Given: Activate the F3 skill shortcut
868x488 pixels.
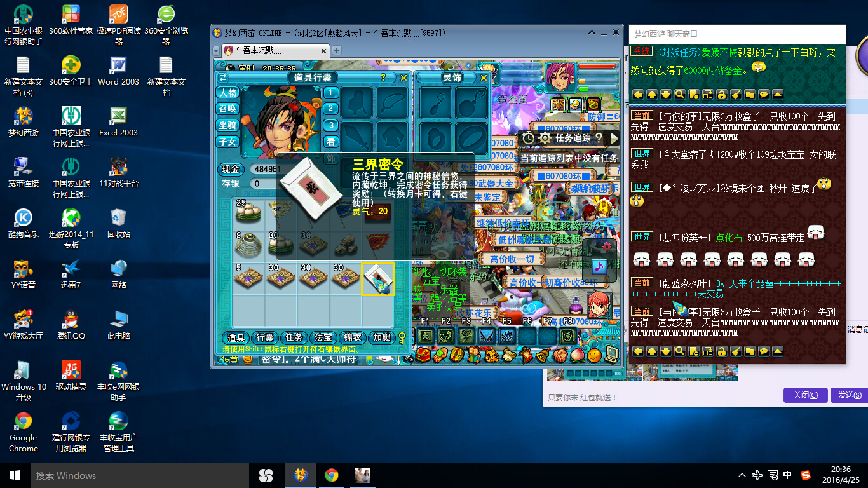Looking at the screenshot, I should [466, 336].
